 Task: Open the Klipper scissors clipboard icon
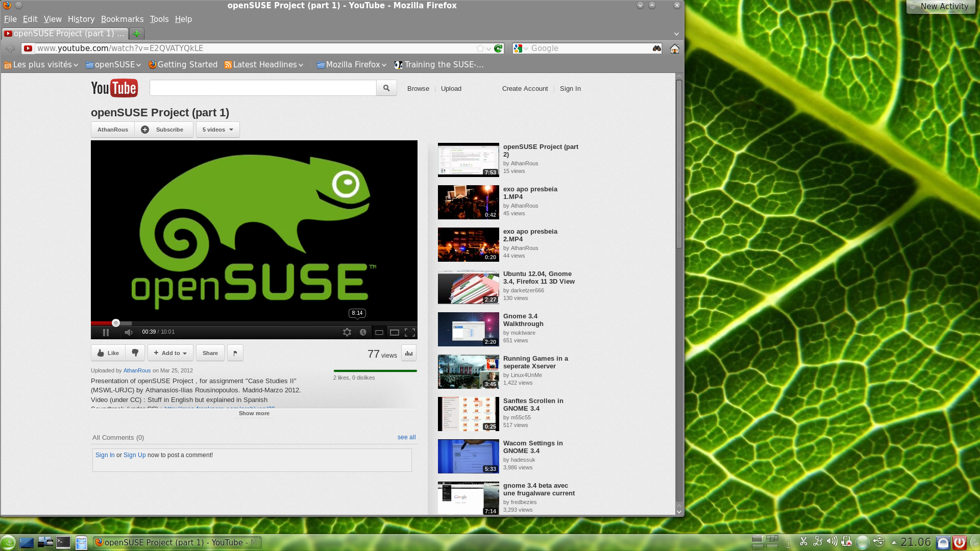pyautogui.click(x=803, y=542)
